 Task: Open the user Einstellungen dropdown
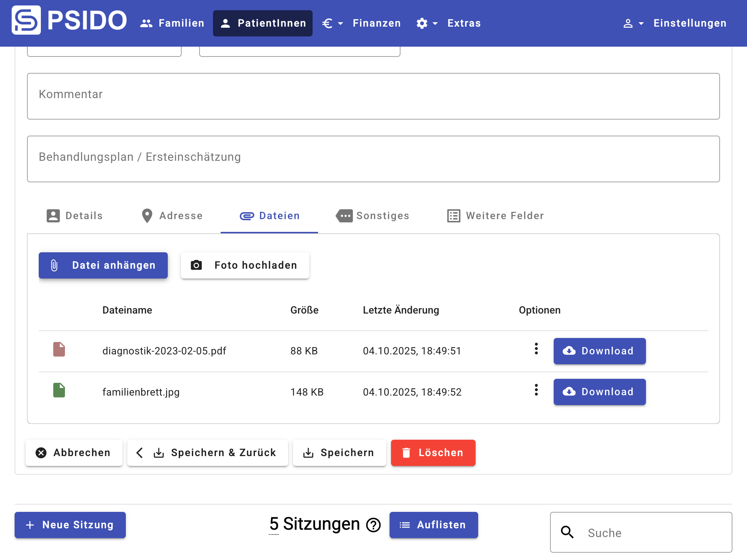tap(675, 23)
